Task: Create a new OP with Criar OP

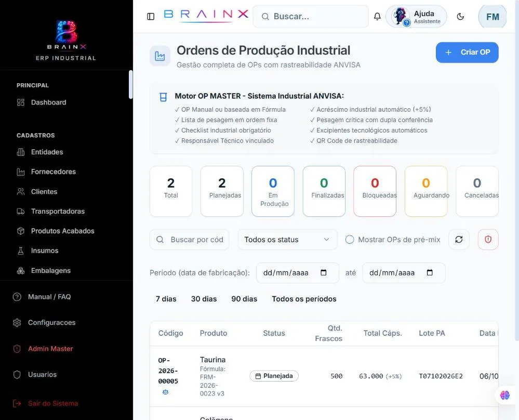Action: 467,52
